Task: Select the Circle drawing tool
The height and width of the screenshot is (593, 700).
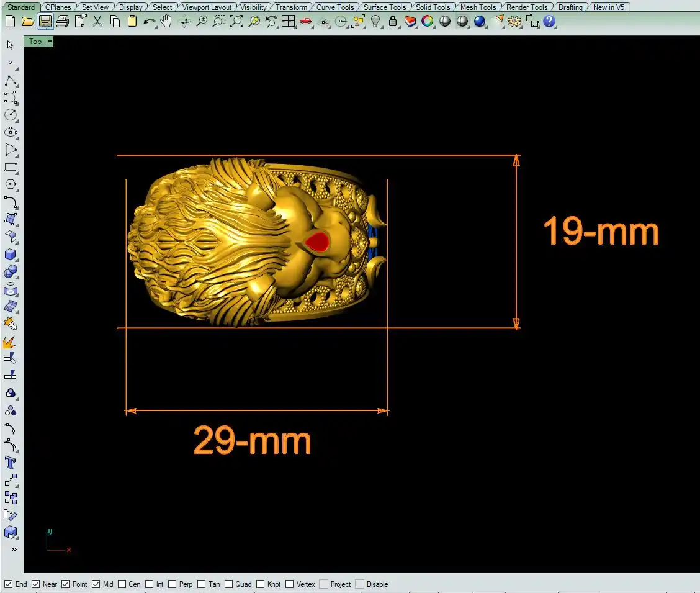Action: pyautogui.click(x=11, y=115)
